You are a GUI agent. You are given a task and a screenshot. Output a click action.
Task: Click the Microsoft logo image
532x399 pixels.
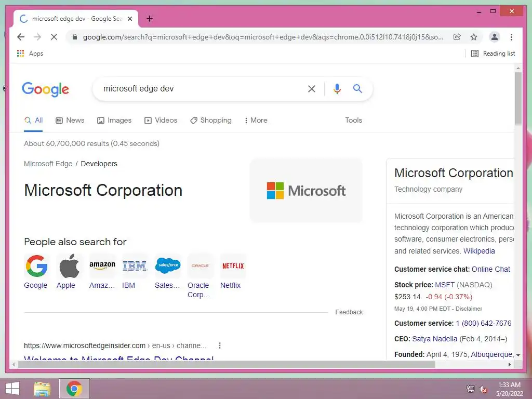coord(306,191)
